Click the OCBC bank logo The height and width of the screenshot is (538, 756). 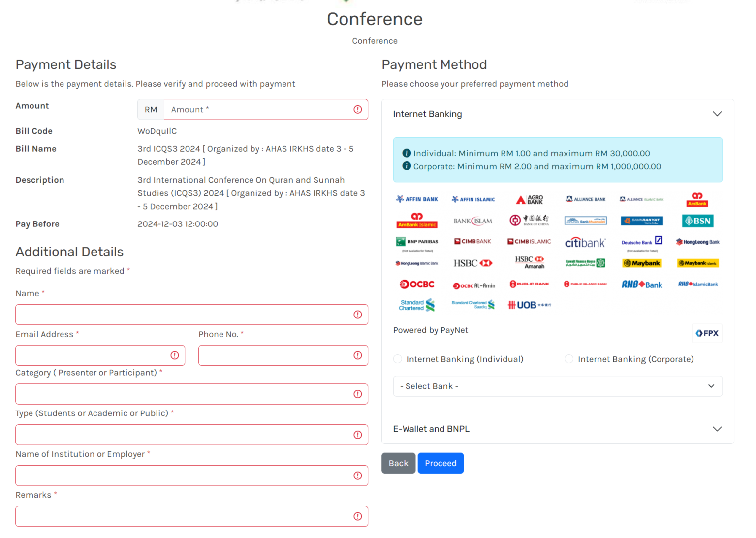(417, 285)
